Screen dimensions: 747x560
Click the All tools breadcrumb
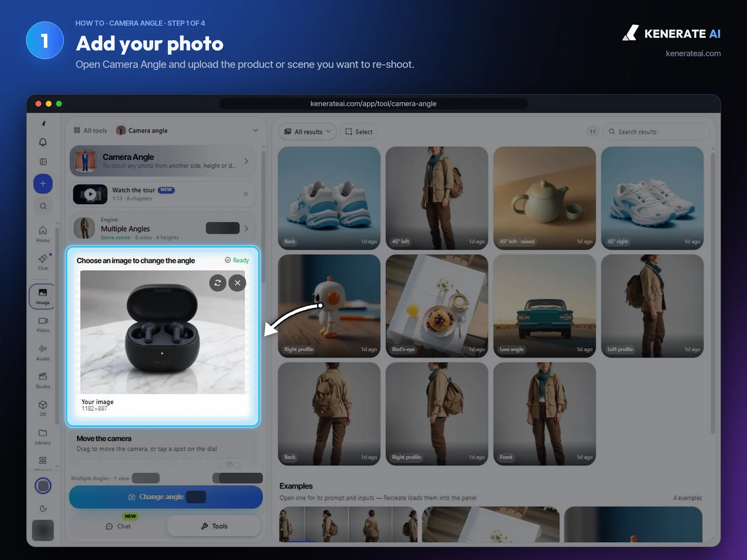click(91, 131)
